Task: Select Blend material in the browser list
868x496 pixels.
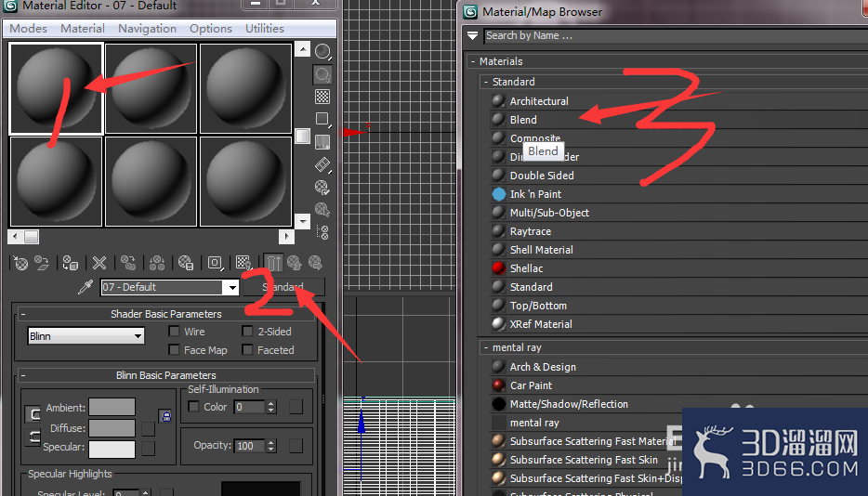Action: (523, 120)
